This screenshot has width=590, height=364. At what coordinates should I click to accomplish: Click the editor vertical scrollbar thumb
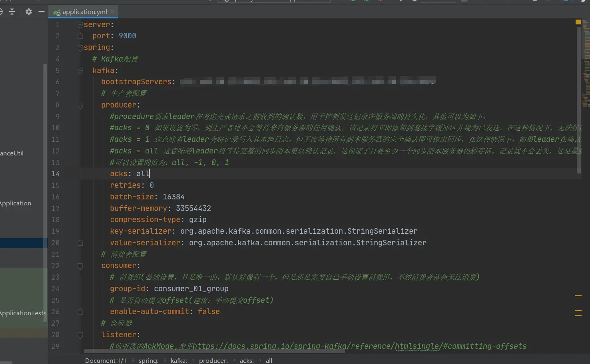pos(579,100)
